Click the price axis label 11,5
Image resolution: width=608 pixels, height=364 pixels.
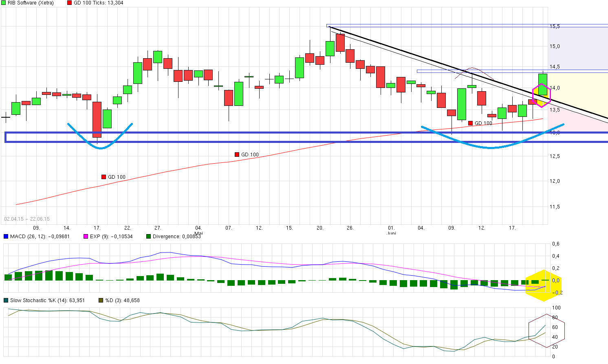(555, 207)
